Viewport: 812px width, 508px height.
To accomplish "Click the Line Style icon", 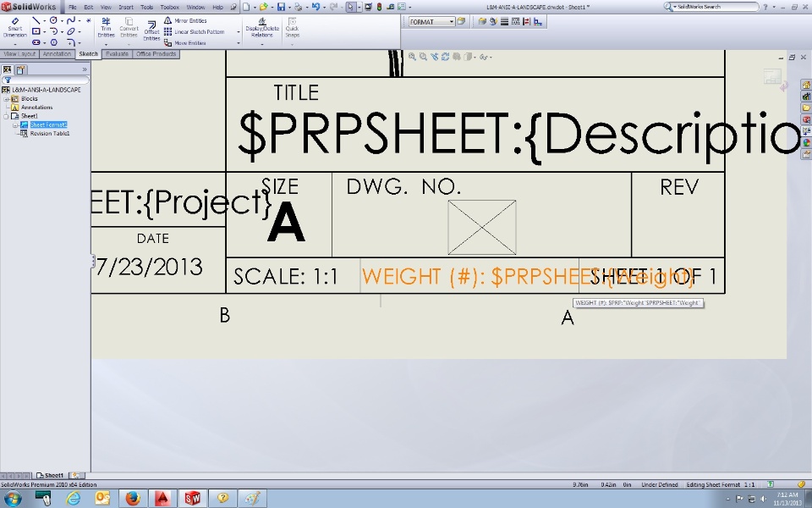I will pyautogui.click(x=515, y=21).
